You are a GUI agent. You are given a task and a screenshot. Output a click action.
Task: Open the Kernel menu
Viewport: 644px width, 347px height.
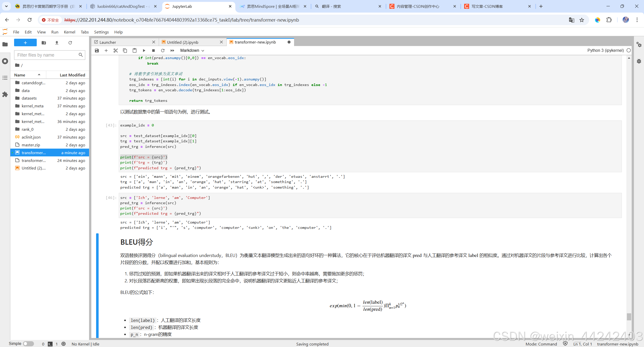[x=69, y=32]
